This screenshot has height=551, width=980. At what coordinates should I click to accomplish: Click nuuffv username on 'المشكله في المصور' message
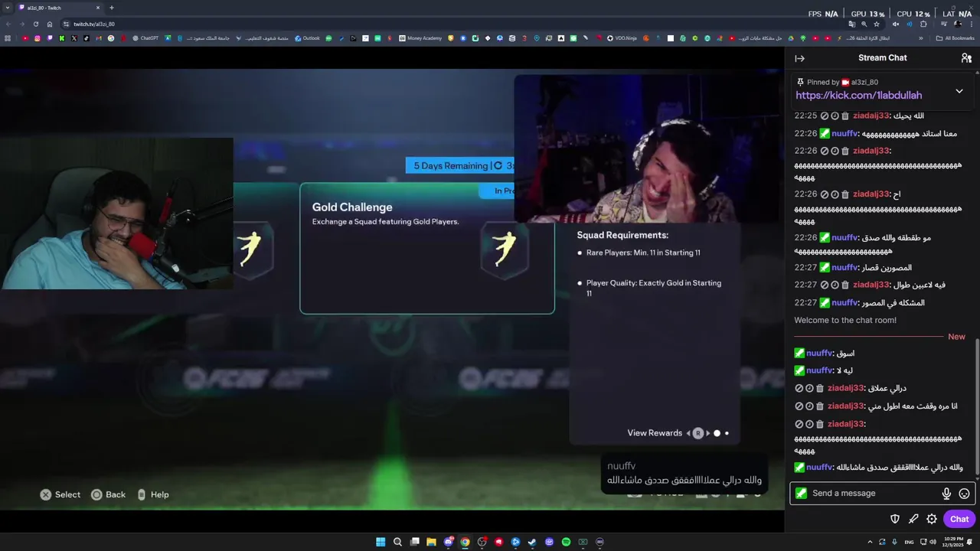click(x=844, y=303)
